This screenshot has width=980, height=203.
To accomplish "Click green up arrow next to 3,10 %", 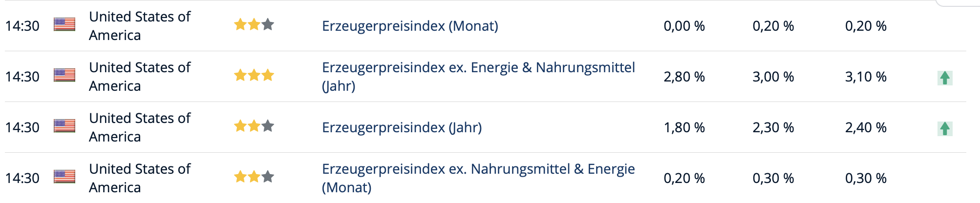I will point(945,78).
